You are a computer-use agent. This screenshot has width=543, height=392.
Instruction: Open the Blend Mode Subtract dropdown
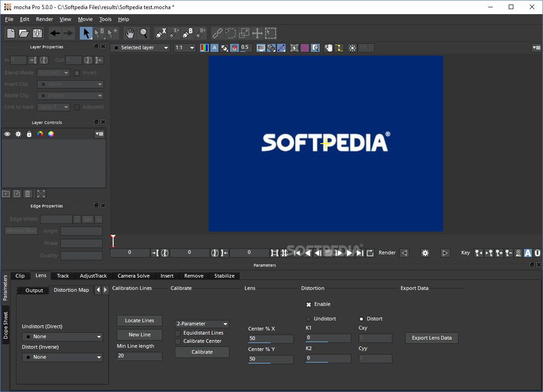pos(53,72)
